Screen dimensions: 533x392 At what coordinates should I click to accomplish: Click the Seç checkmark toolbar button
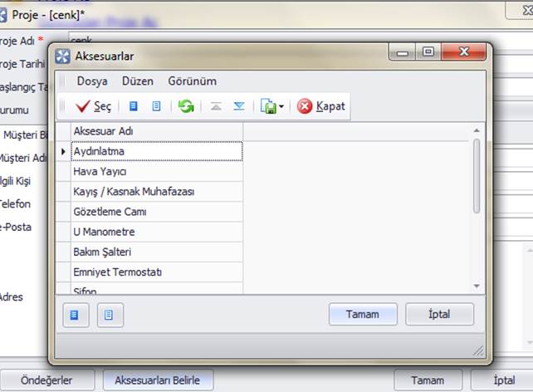(93, 106)
